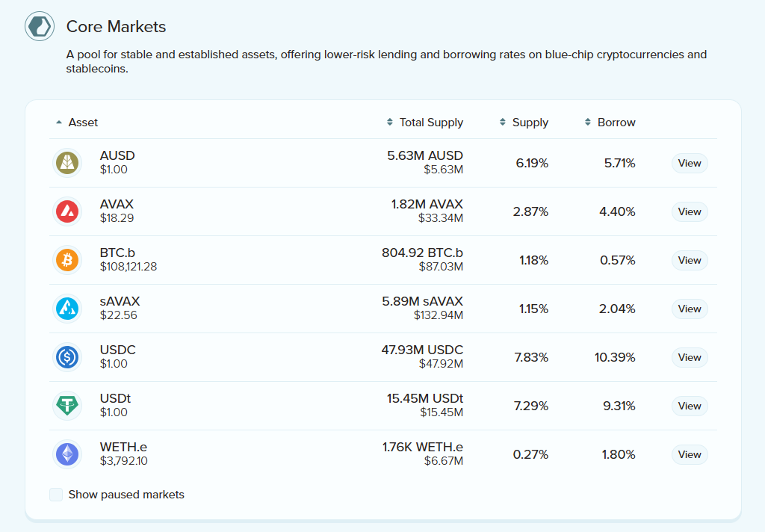The width and height of the screenshot is (765, 532).
Task: Click 47.93M USDC total supply value
Action: point(423,350)
